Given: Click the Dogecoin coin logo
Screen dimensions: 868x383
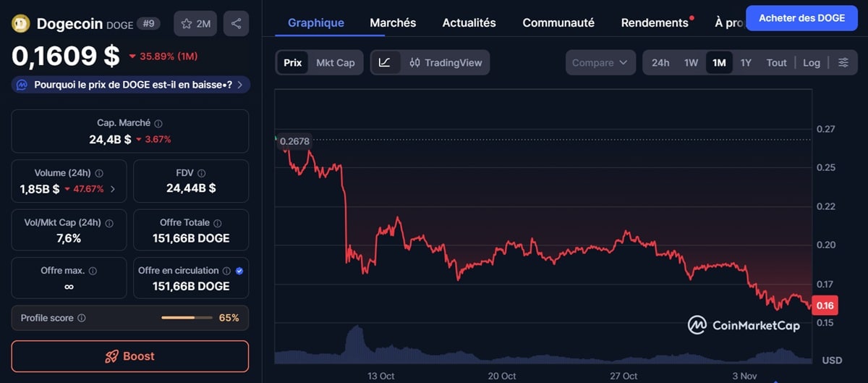Looking at the screenshot, I should (x=20, y=24).
